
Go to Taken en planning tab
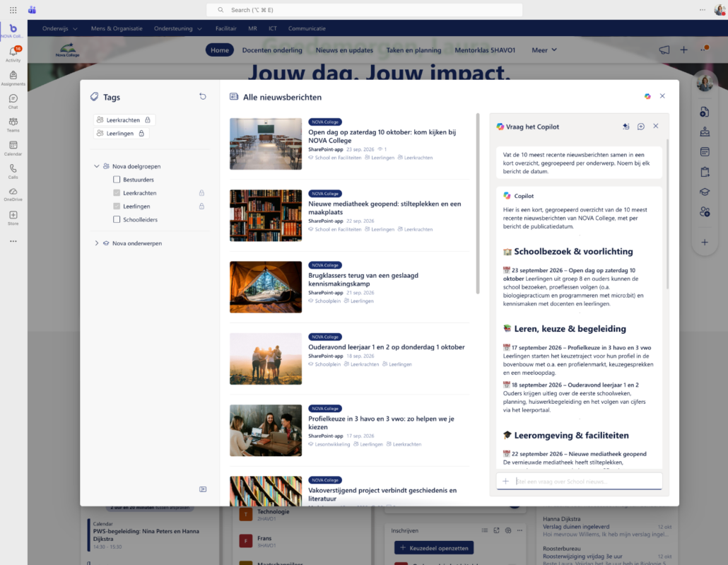pyautogui.click(x=413, y=50)
